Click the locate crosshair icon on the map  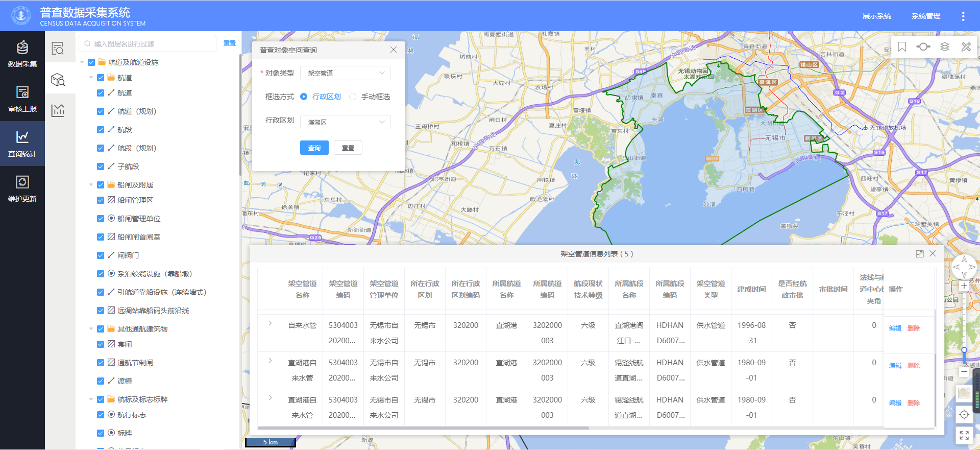coord(964,414)
